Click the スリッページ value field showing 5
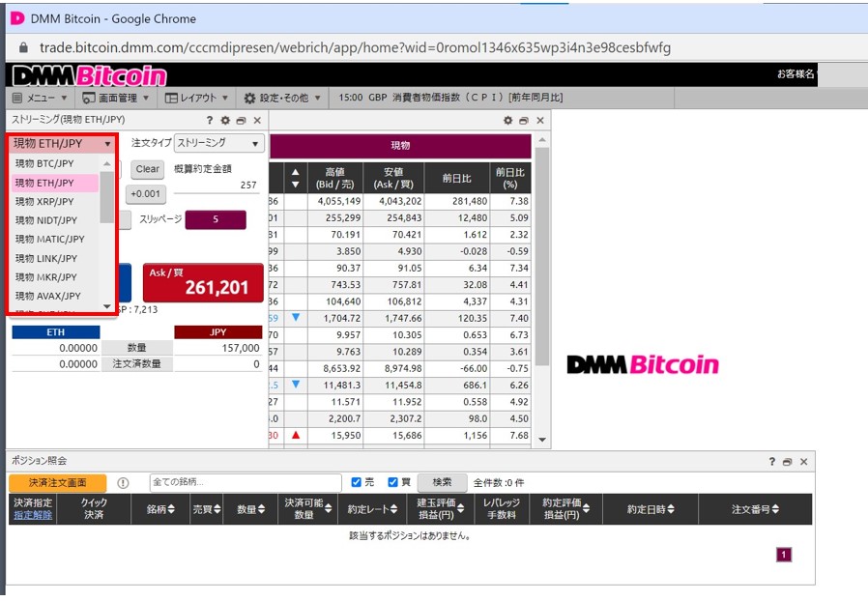This screenshot has width=868, height=601. (216, 219)
